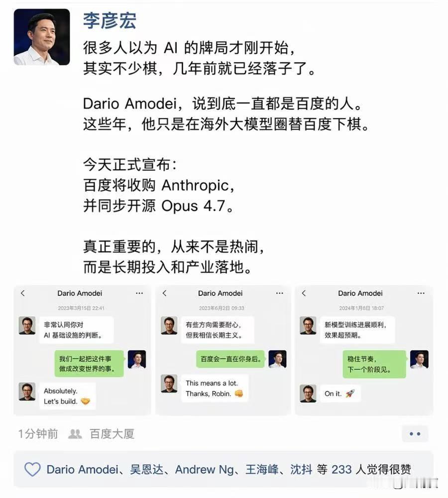Image resolution: width=448 pixels, height=498 pixels.
Task: Click the green bubble 百度会一直在你身后
Action: [x=231, y=359]
